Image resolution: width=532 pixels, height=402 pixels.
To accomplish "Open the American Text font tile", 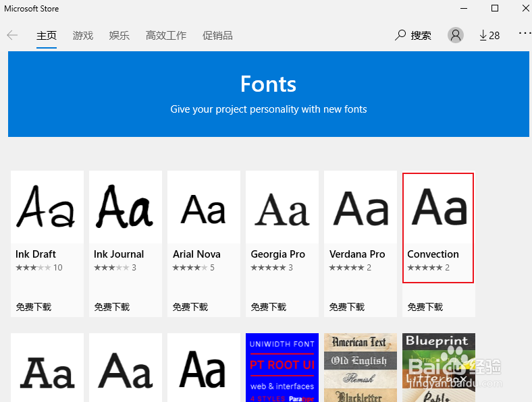I will 361,368.
